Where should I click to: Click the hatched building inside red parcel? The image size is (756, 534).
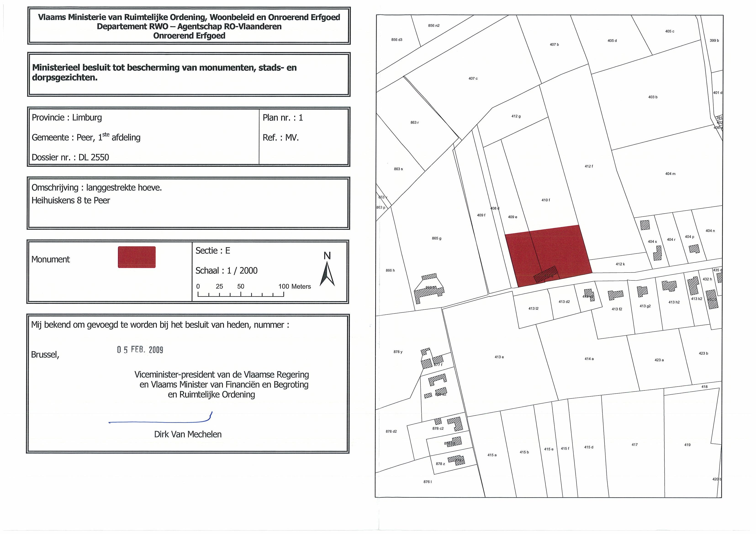point(546,275)
